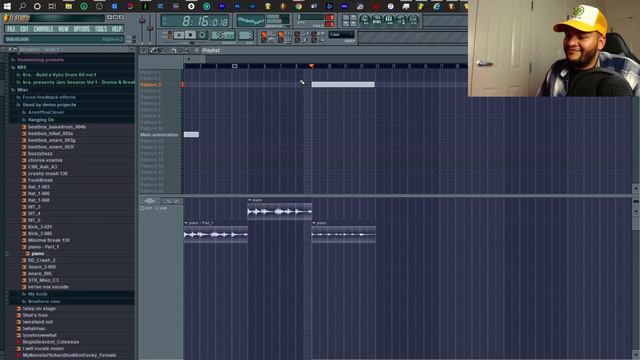The height and width of the screenshot is (360, 640).
Task: Collapse the Hanging On folder
Action: click(41, 120)
